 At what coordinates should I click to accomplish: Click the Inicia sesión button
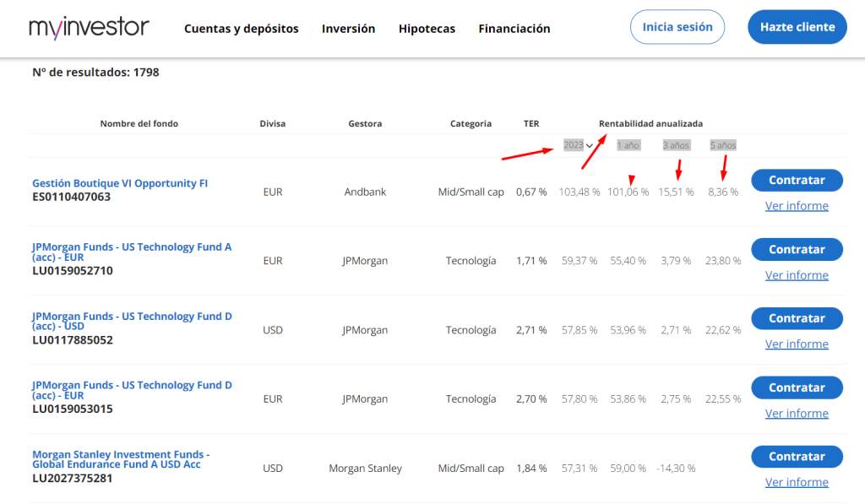click(x=677, y=27)
